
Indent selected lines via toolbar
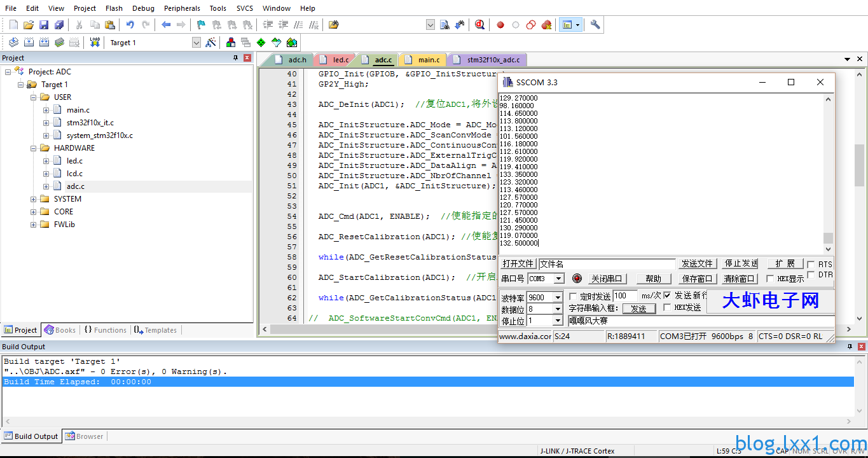(x=268, y=25)
